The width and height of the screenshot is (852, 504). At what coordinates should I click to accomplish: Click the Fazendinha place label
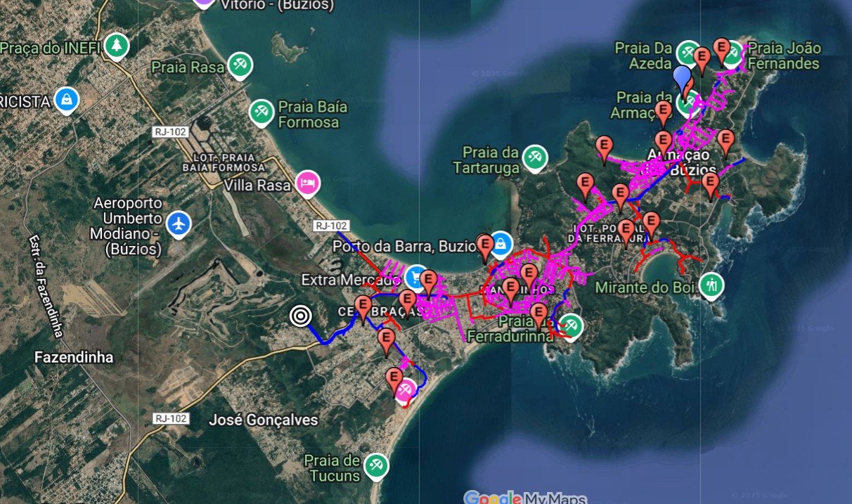(74, 358)
